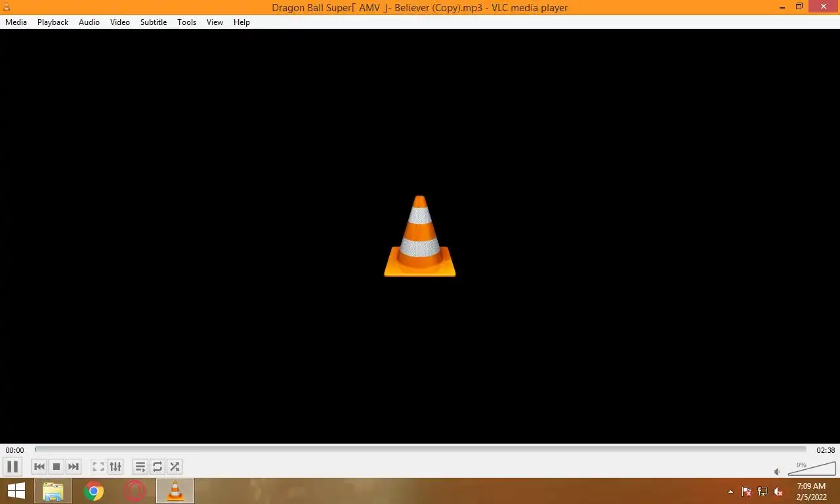Screen dimensions: 840x504
Task: Toggle fullscreen video mode
Action: pos(98,467)
